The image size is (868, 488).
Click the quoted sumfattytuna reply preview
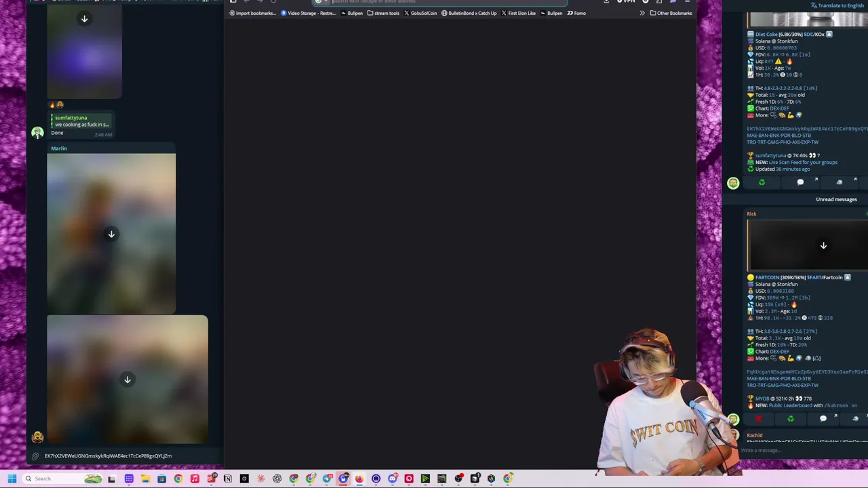pyautogui.click(x=81, y=121)
